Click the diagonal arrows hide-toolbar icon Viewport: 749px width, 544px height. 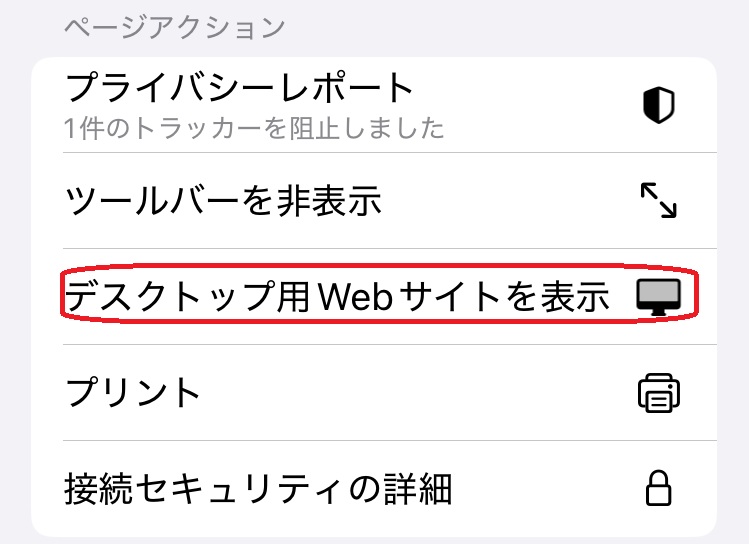click(x=658, y=201)
